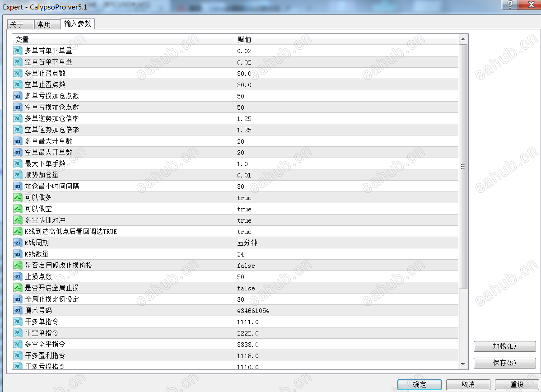Click the integer icon beside 空单亏损加仓点数
This screenshot has width=541, height=392.
[x=18, y=107]
